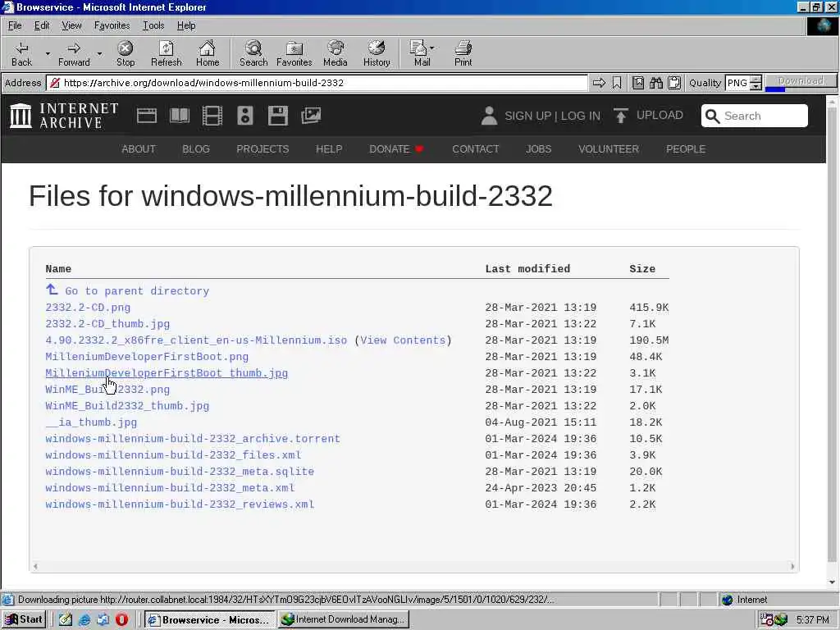This screenshot has height=630, width=840.
Task: Click the 190.5M size of iso file
Action: point(649,340)
